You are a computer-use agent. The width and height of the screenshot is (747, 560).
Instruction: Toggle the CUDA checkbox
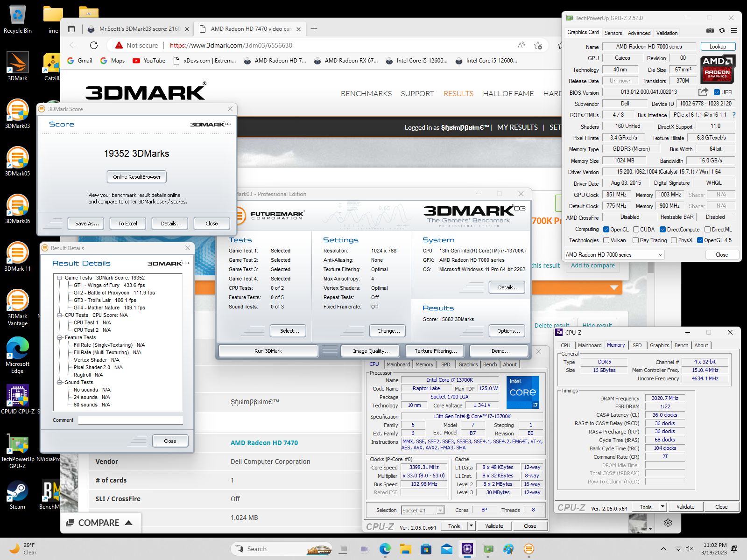[x=636, y=230]
